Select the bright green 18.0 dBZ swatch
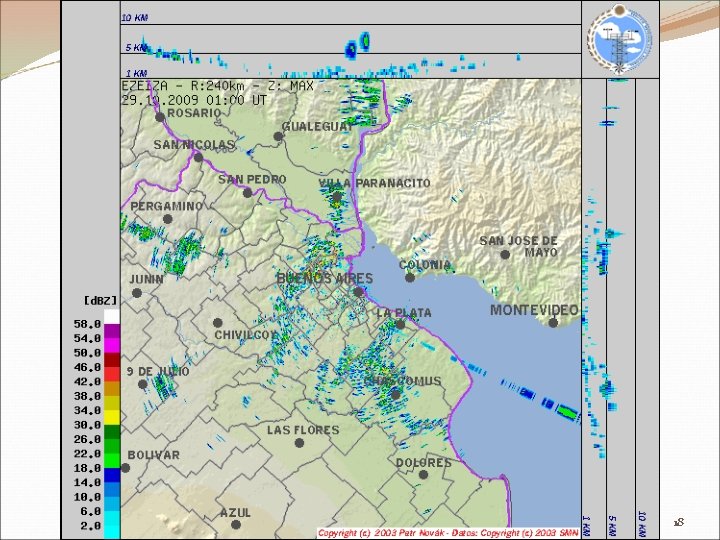This screenshot has width=720, height=540. 112,461
